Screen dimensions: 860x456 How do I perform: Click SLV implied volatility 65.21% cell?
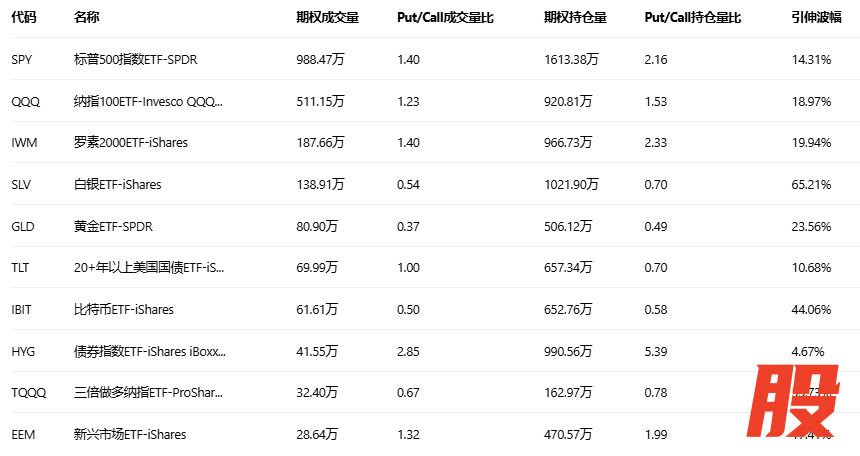pos(811,185)
